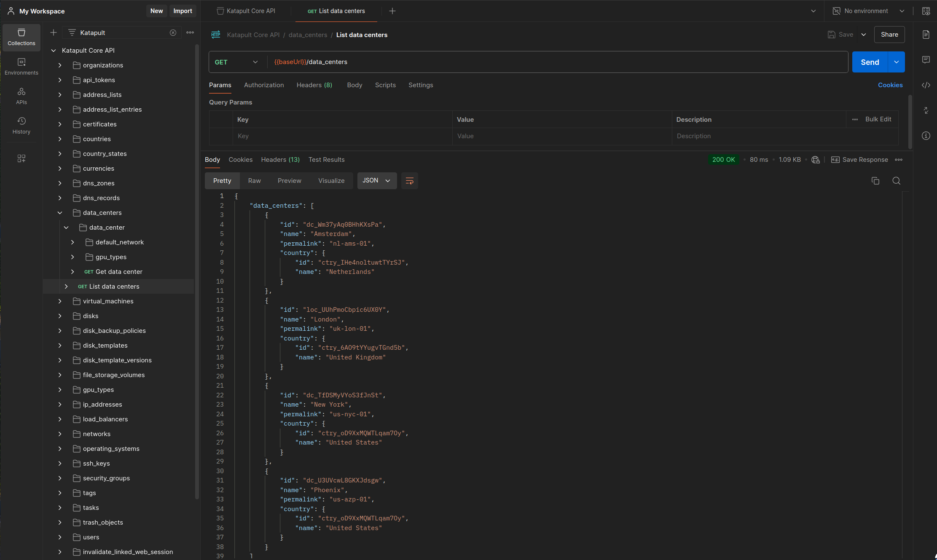Expand the organizations folder
The width and height of the screenshot is (937, 560).
point(60,65)
